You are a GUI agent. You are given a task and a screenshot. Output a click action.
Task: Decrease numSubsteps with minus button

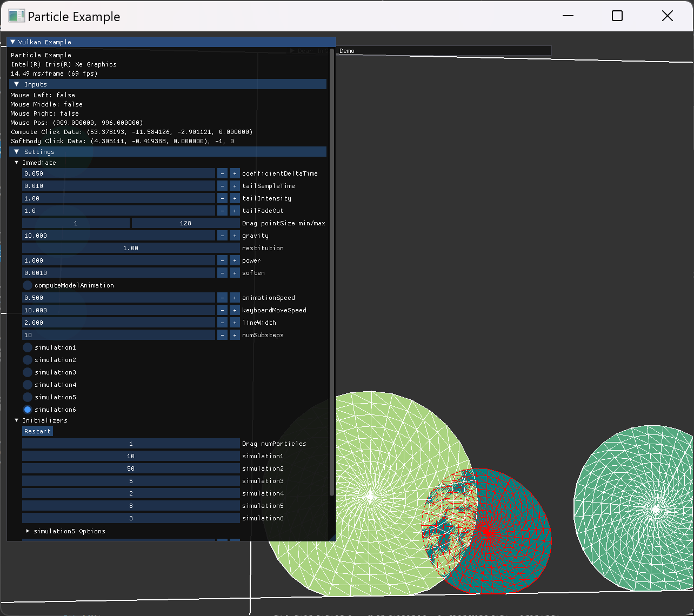pos(222,335)
